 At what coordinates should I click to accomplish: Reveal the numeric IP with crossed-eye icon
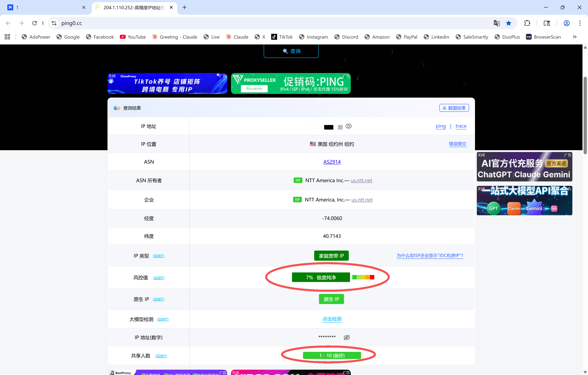[347, 337]
